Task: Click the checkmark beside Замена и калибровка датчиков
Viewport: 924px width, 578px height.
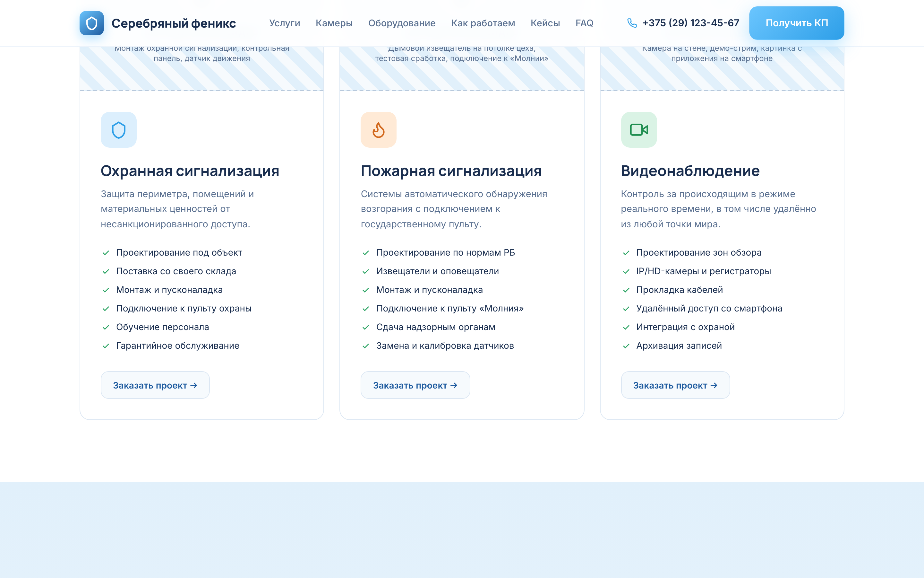Action: (366, 346)
